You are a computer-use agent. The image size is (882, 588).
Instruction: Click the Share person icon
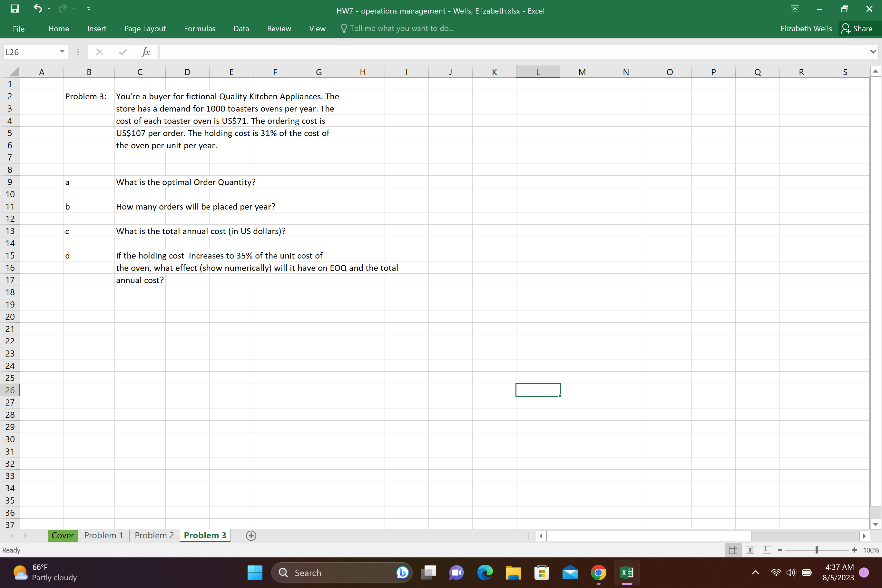tap(846, 28)
